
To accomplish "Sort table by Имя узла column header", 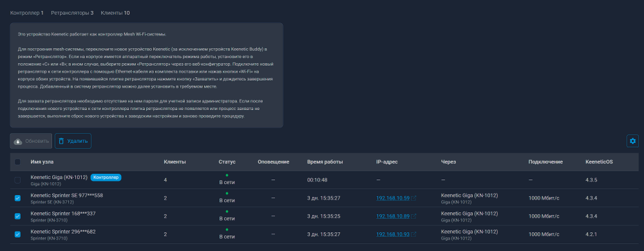I will click(x=42, y=162).
